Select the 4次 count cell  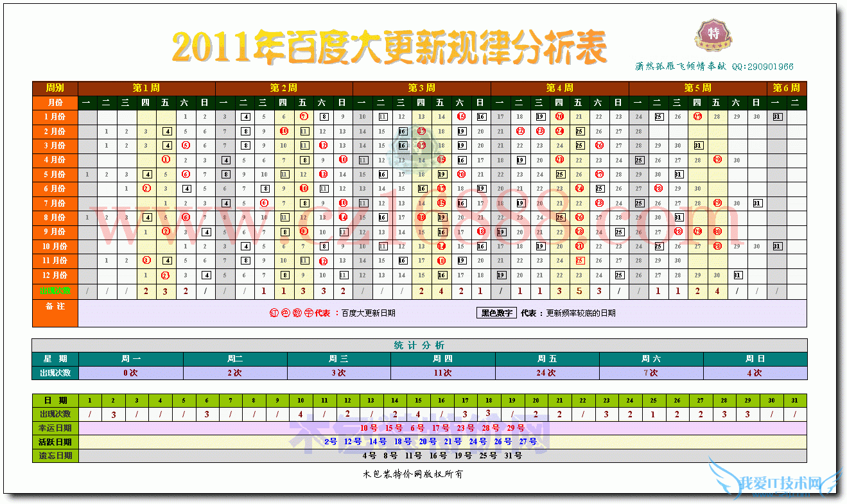[755, 373]
